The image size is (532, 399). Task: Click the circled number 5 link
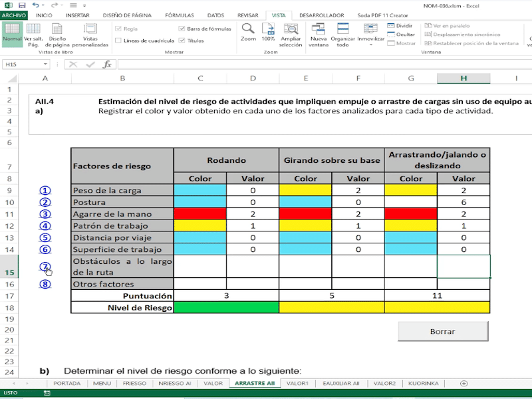(x=45, y=238)
